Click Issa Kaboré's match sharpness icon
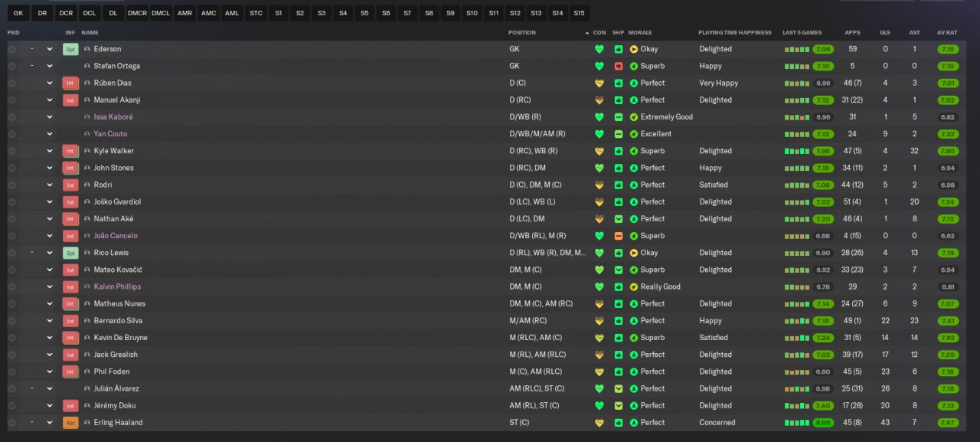The image size is (980, 442). (619, 117)
